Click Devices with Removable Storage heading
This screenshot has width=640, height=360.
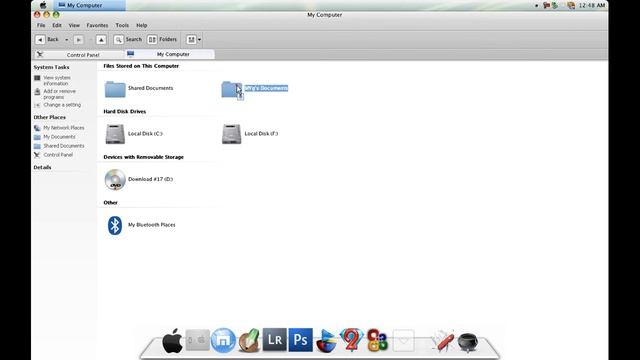tap(143, 157)
